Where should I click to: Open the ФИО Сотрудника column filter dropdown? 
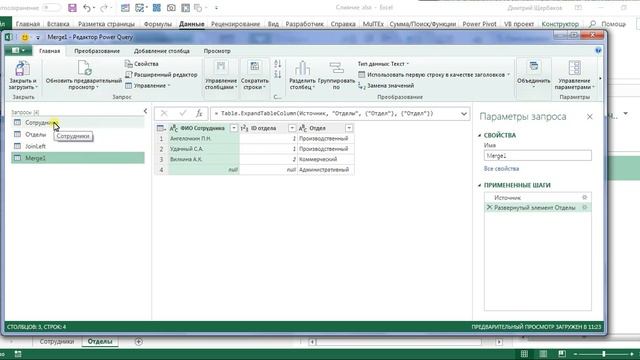(234, 128)
